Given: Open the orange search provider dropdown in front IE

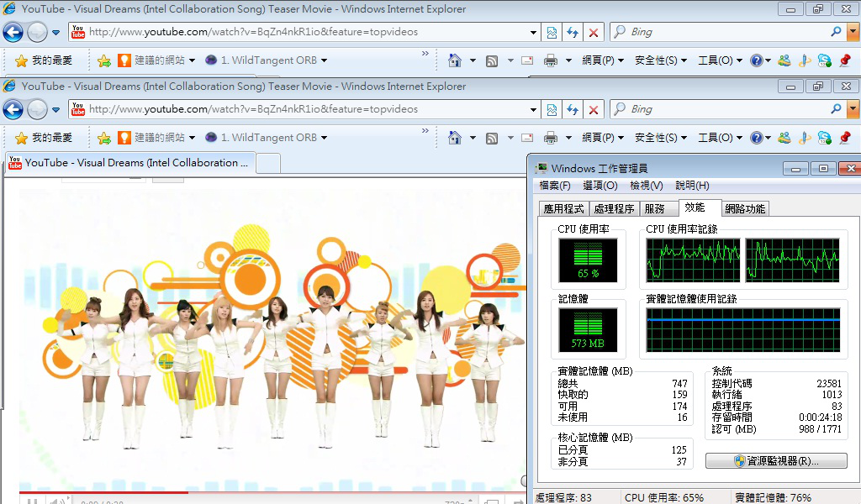Looking at the screenshot, I should pos(853,109).
